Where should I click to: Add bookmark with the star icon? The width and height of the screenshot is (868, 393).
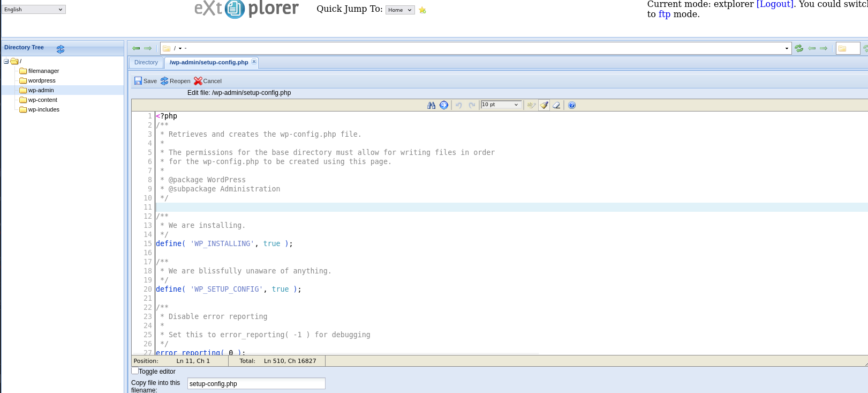(422, 10)
